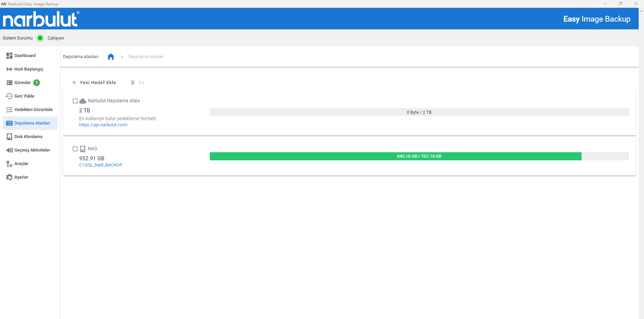Select Depolama Alanları in the sidebar

coord(32,123)
